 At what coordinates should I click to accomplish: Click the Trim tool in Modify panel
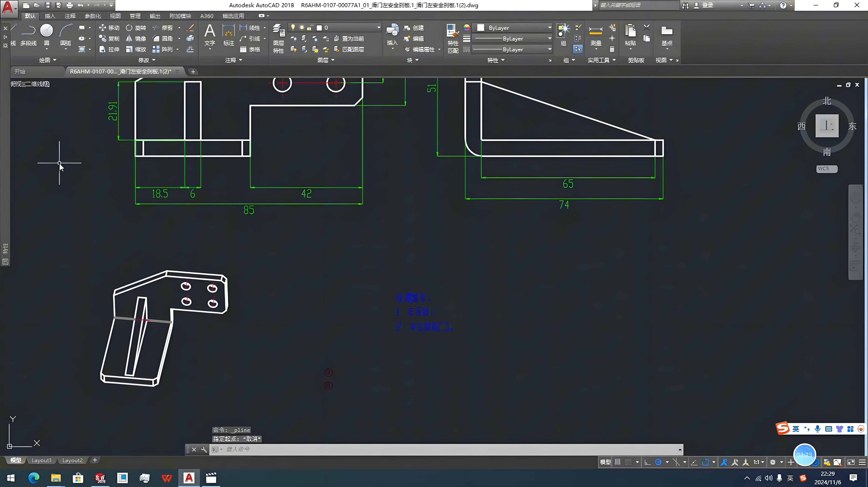[162, 28]
